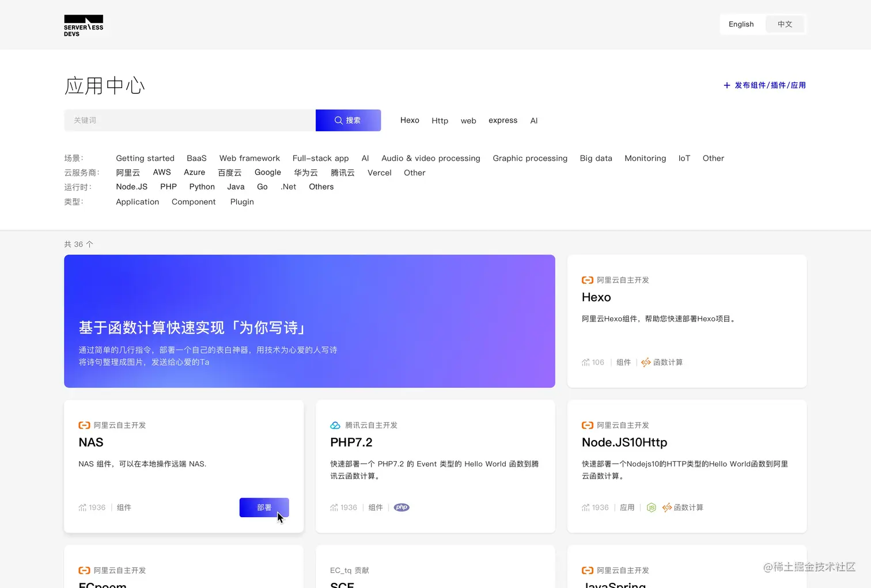The height and width of the screenshot is (588, 871).
Task: Filter by Python runtime
Action: [x=202, y=187]
